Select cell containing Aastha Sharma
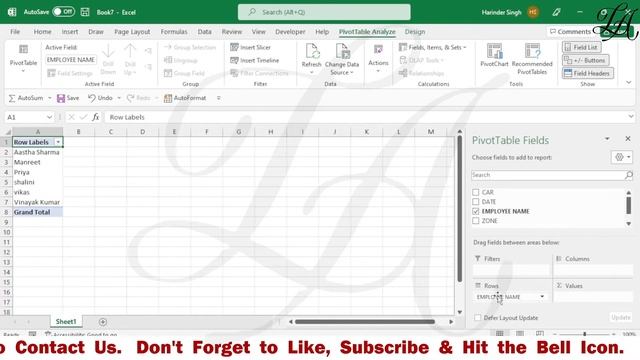This screenshot has width=640, height=360. coord(38,152)
